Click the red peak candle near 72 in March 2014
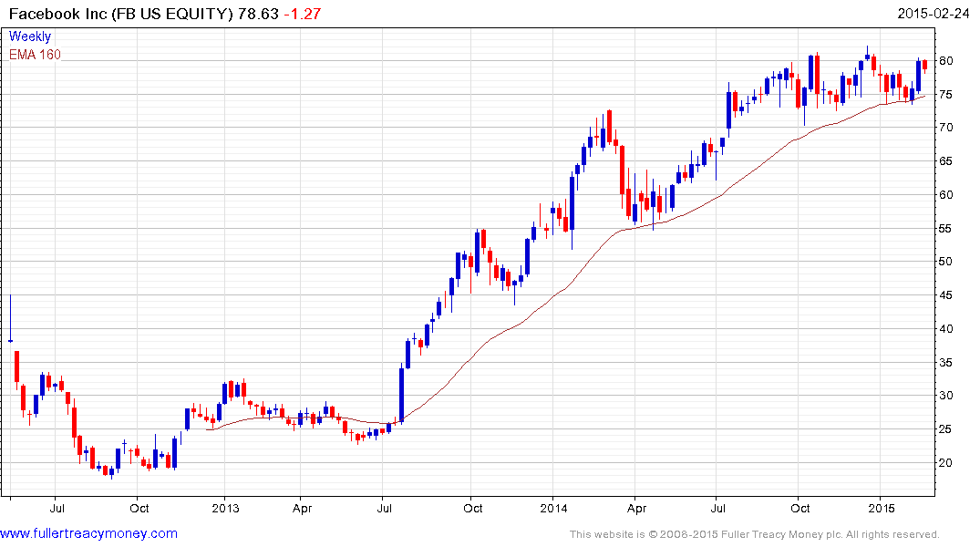Screen dimensions: 980x547 pos(609,128)
